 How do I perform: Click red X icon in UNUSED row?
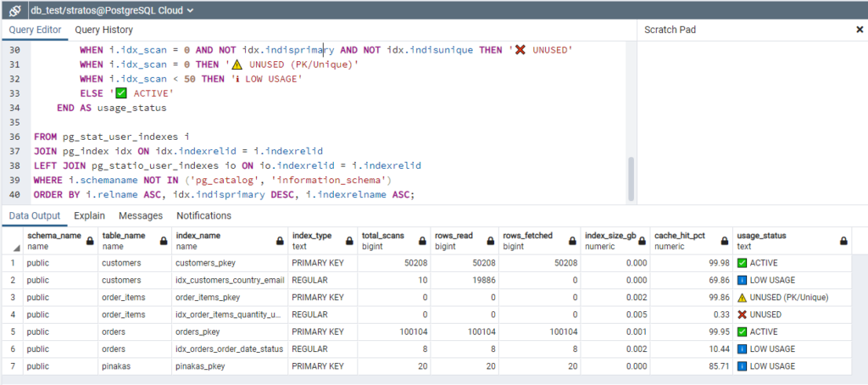pyautogui.click(x=743, y=315)
